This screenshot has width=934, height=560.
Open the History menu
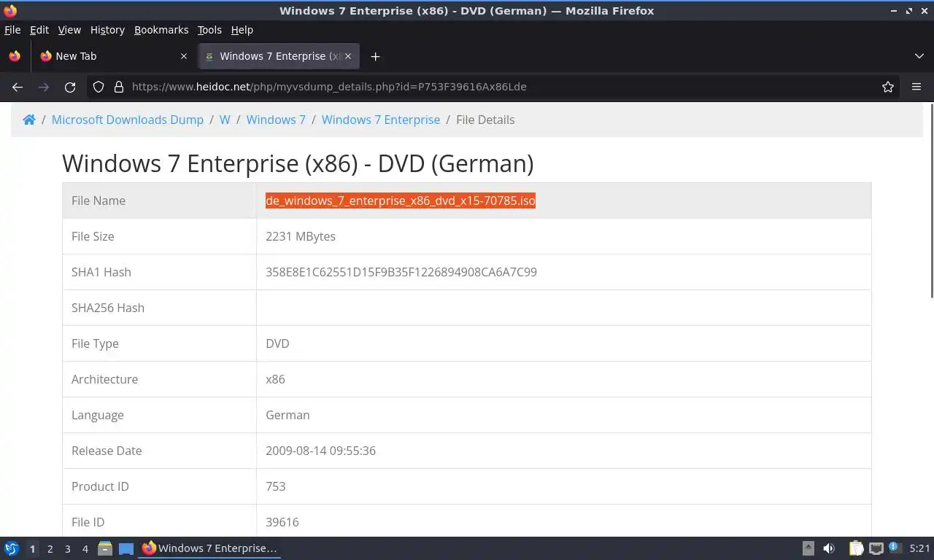point(107,30)
